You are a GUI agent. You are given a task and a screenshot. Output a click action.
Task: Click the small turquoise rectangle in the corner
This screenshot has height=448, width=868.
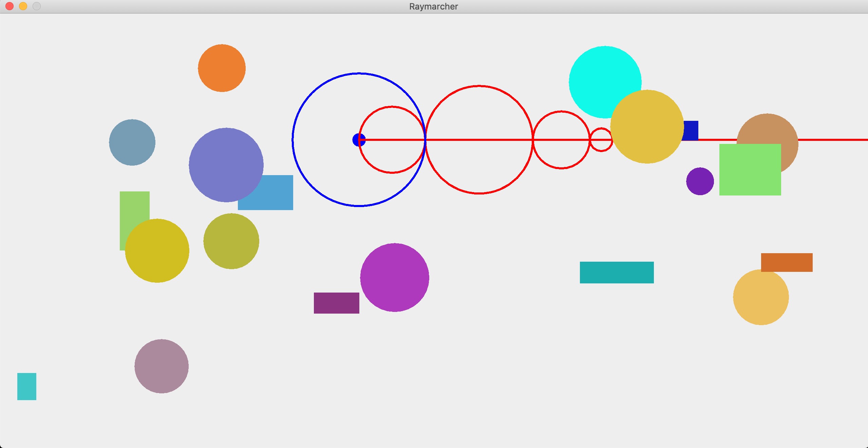tap(27, 386)
